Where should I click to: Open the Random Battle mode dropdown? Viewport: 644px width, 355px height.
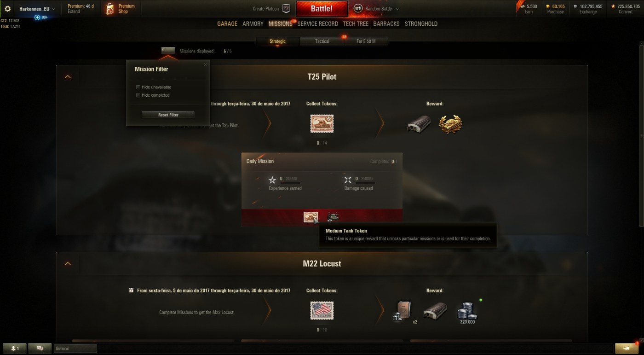click(x=376, y=9)
